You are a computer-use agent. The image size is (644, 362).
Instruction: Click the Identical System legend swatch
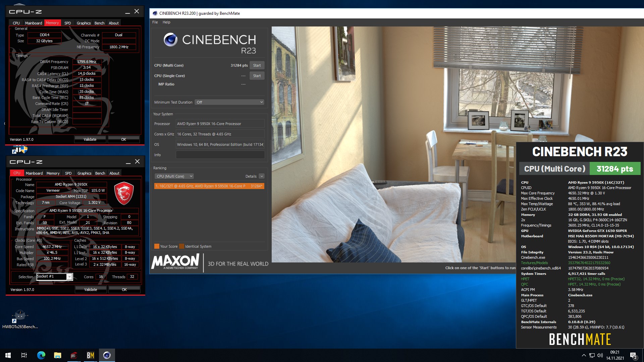181,246
